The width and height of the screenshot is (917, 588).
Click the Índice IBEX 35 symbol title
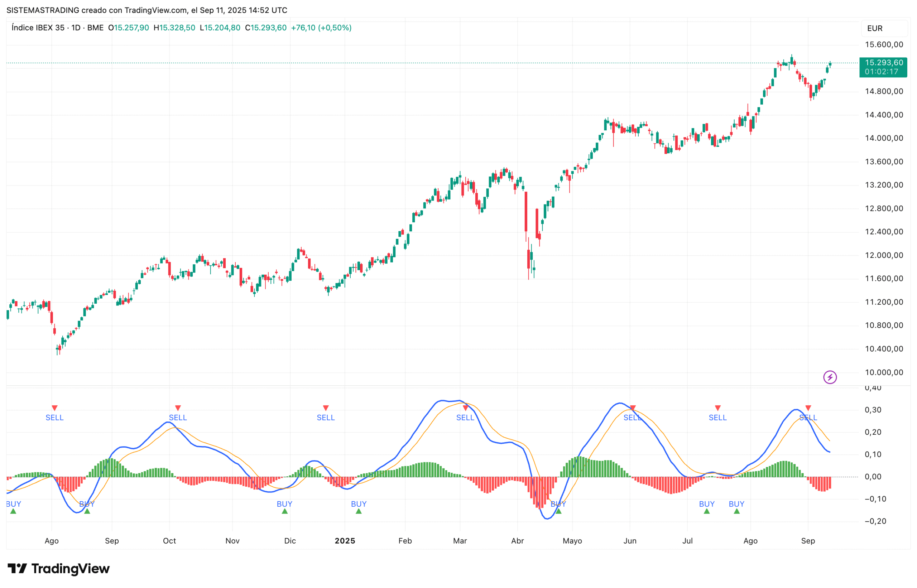pyautogui.click(x=38, y=28)
